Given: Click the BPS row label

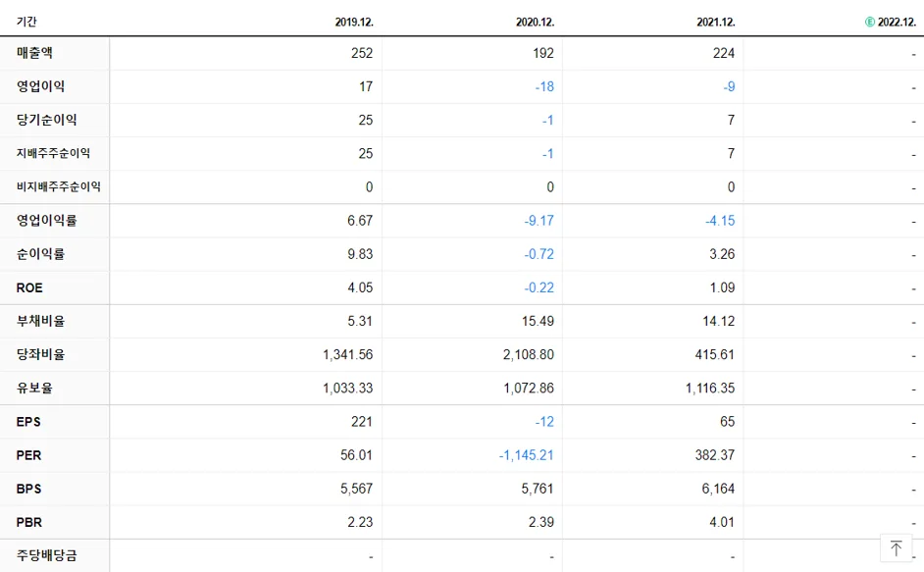Looking at the screenshot, I should [x=28, y=489].
